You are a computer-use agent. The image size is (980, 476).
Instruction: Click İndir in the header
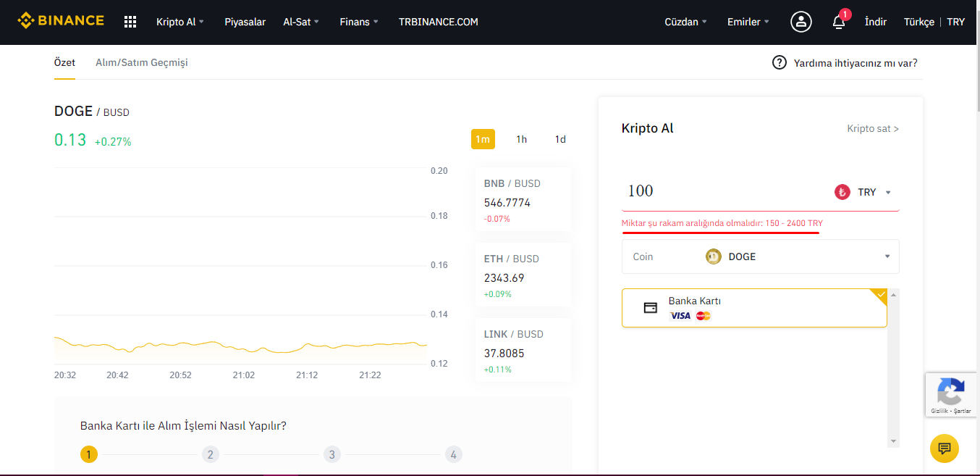pos(875,22)
